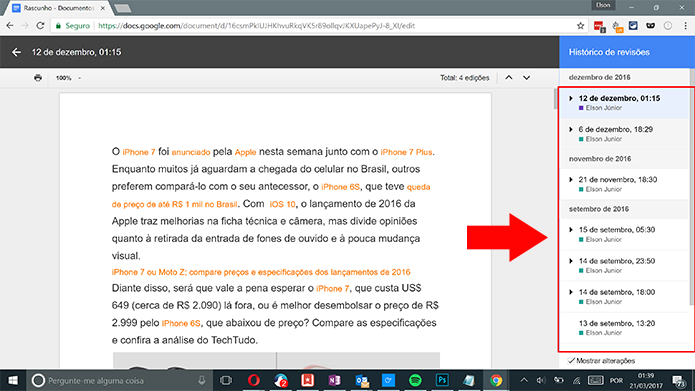Open a new browser tab
The height and width of the screenshot is (391, 695).
tap(122, 8)
